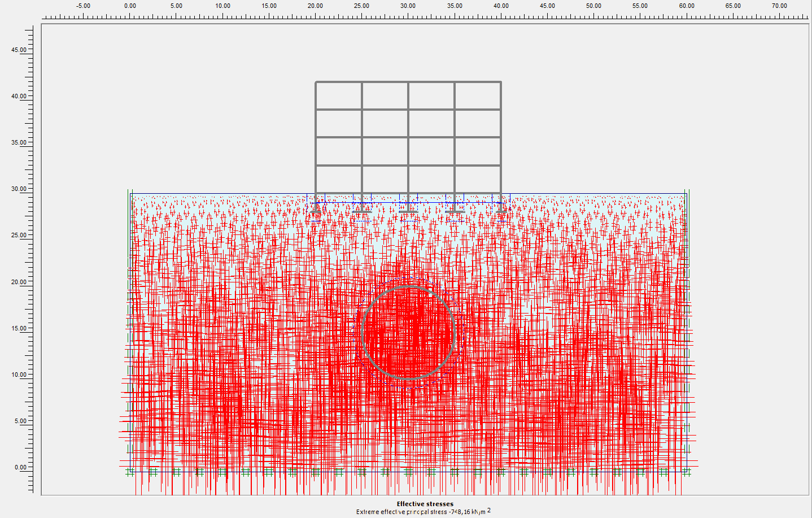812x518 pixels.
Task: Click the 20.00 label on horizontal ruler
Action: [315, 6]
